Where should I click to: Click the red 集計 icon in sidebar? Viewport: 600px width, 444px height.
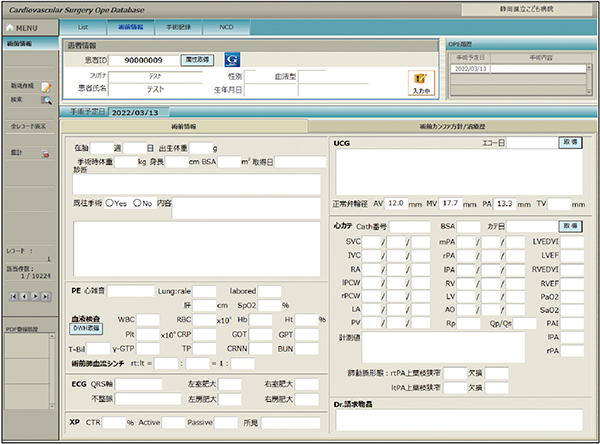46,153
